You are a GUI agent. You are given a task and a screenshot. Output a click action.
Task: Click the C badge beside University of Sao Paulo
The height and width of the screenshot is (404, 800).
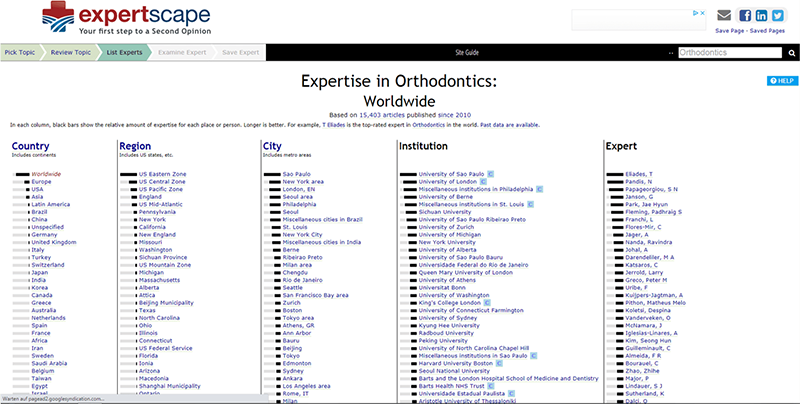click(492, 173)
